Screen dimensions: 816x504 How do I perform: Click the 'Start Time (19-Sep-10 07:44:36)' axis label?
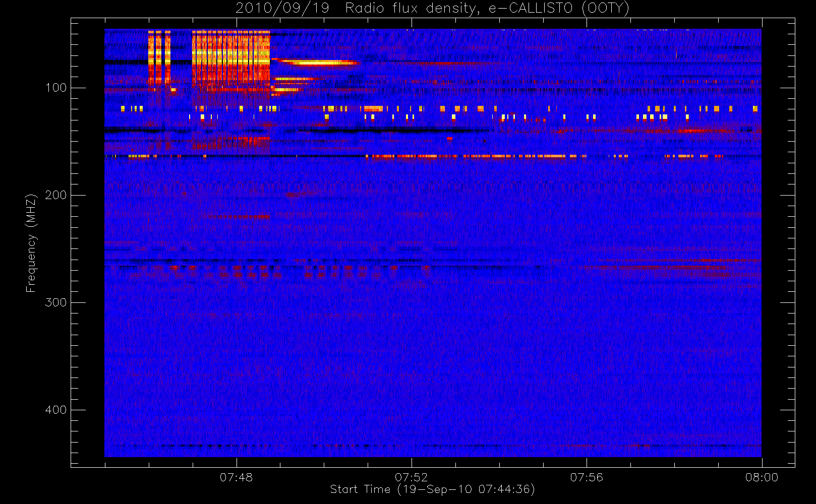432,489
